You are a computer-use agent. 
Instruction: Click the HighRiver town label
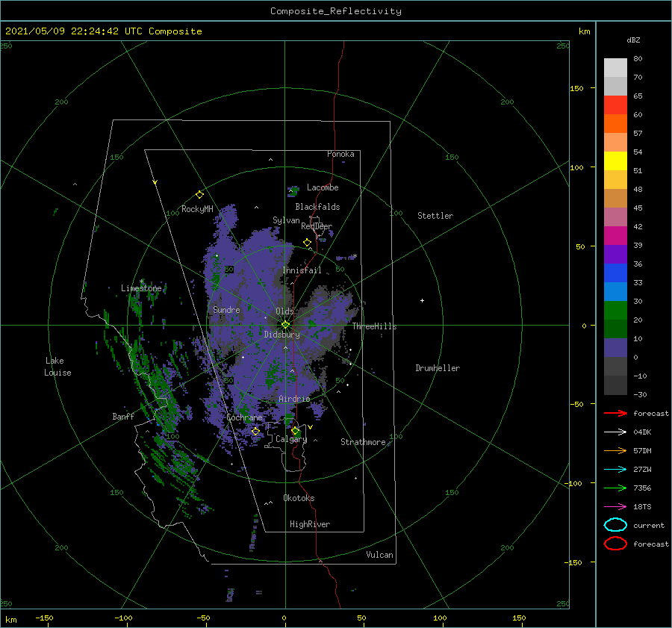coord(310,524)
